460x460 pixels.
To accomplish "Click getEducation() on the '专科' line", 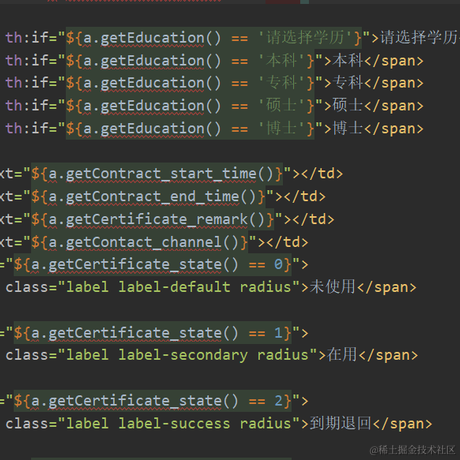I will click(160, 83).
